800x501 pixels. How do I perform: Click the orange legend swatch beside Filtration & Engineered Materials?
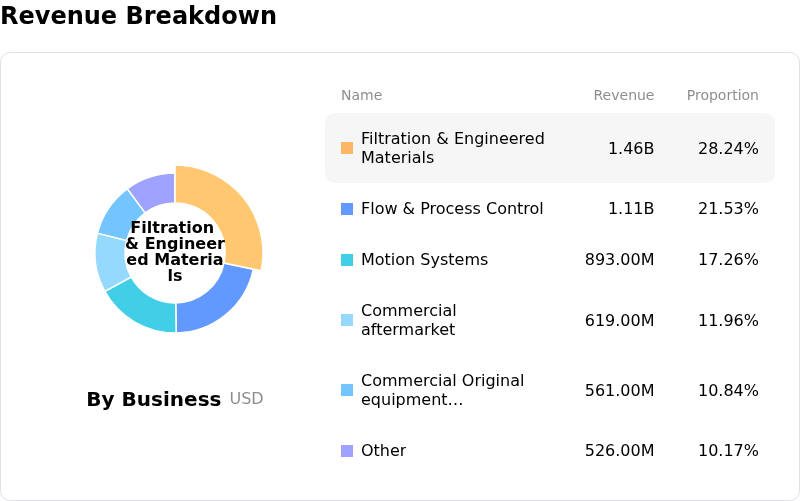point(347,148)
